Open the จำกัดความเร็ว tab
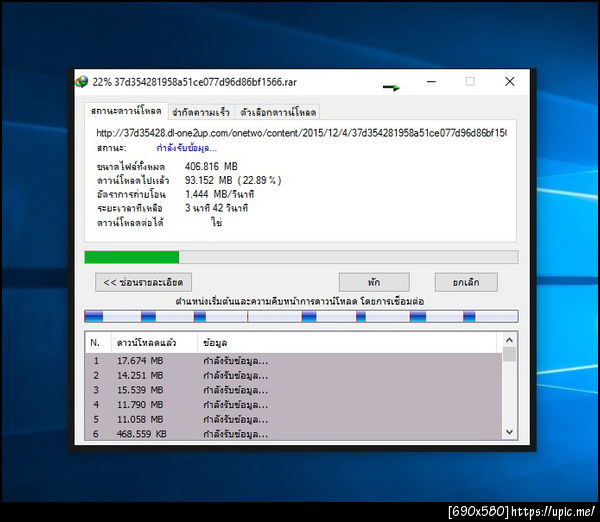 (x=201, y=113)
